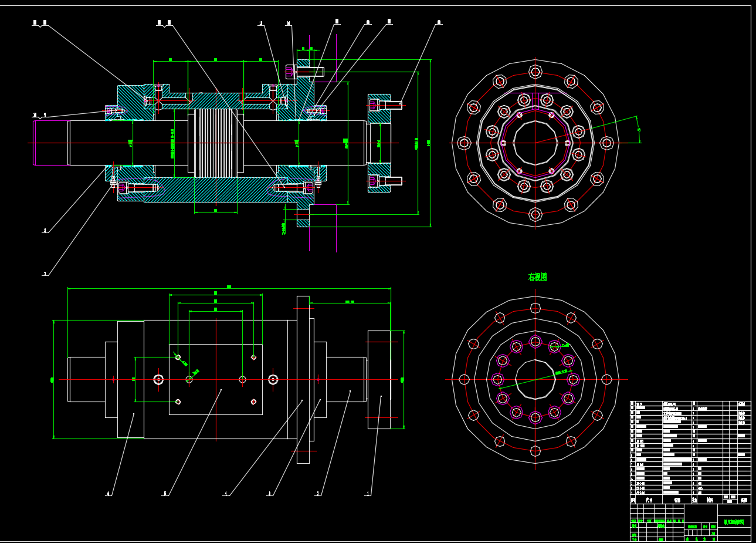Image resolution: width=756 pixels, height=543 pixels.
Task: Select the center bore of the upper flange view
Action: point(535,143)
